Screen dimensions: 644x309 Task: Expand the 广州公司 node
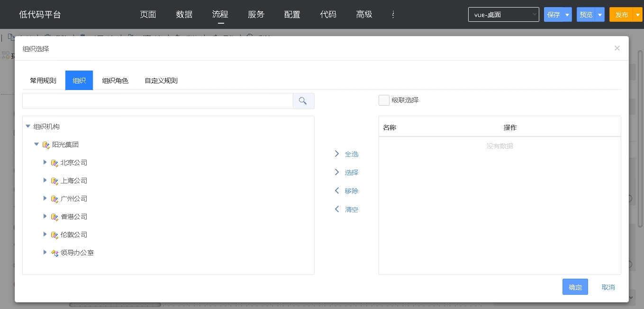tap(45, 198)
